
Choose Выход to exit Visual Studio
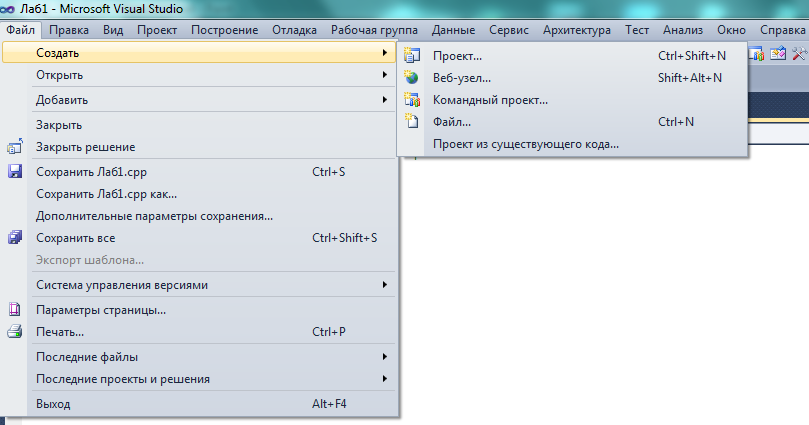tap(200, 403)
